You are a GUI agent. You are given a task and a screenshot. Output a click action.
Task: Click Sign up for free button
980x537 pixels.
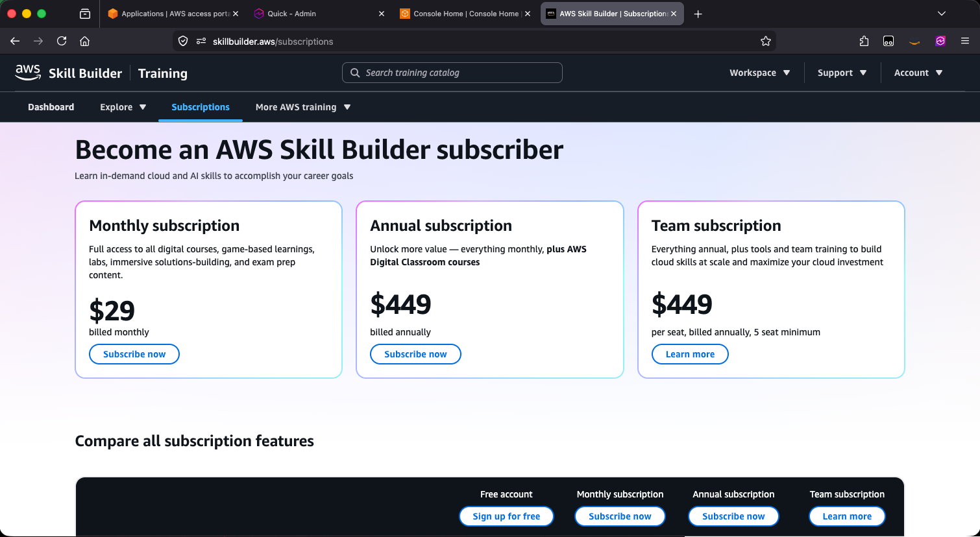(x=506, y=516)
